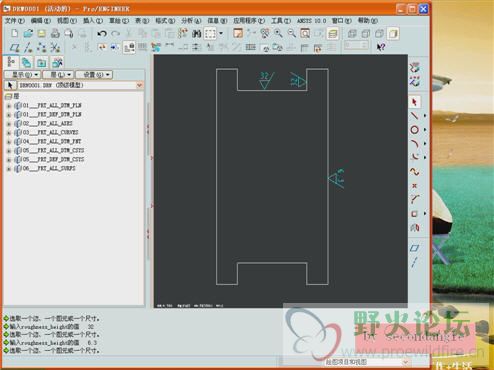Open the 显示 dropdown button
Image resolution: width=494 pixels, height=370 pixels.
(23, 75)
